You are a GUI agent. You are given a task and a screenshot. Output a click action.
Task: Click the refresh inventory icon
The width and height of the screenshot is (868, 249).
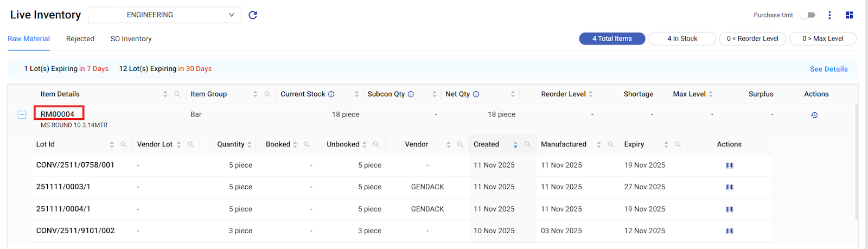(x=252, y=15)
